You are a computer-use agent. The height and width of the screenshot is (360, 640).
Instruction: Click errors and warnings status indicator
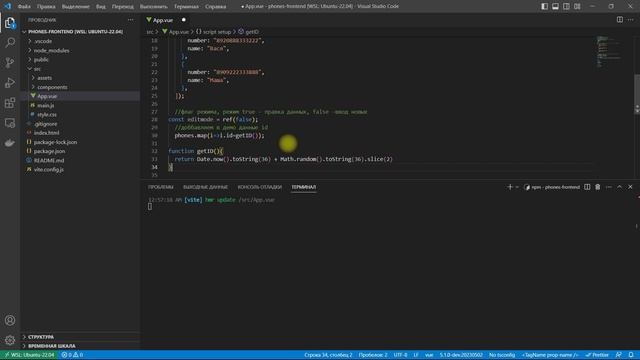[72, 355]
